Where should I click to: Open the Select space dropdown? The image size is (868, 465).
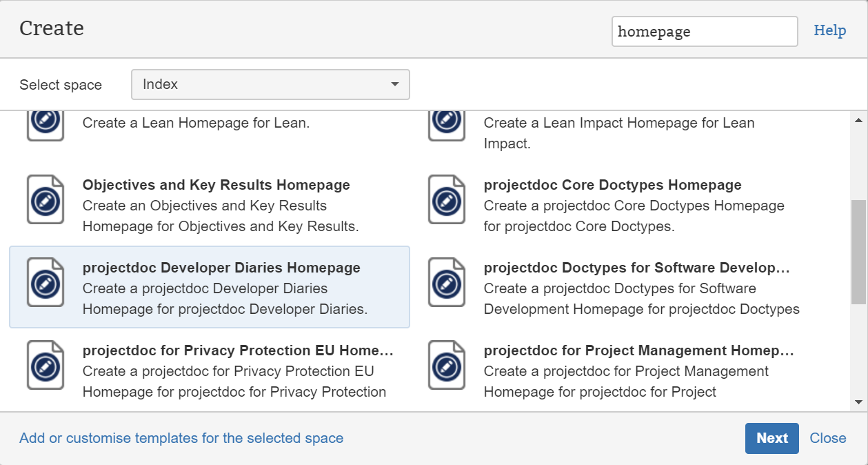[x=270, y=84]
